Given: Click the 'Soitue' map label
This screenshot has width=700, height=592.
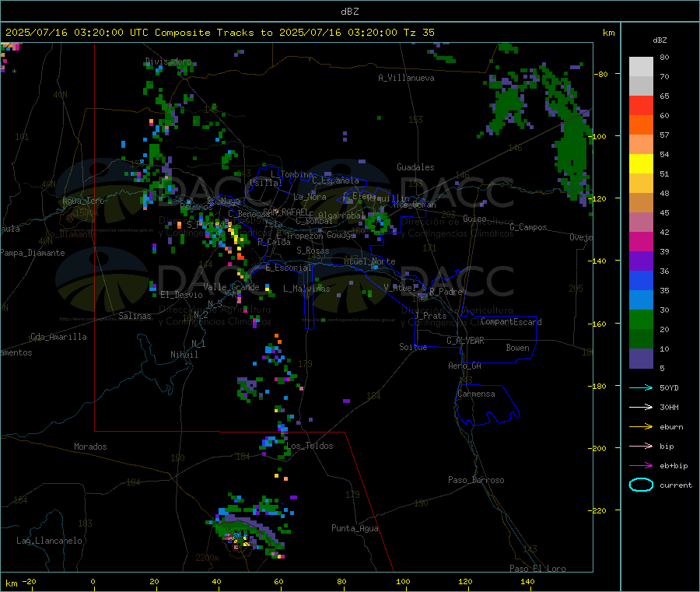Looking at the screenshot, I should [x=413, y=347].
